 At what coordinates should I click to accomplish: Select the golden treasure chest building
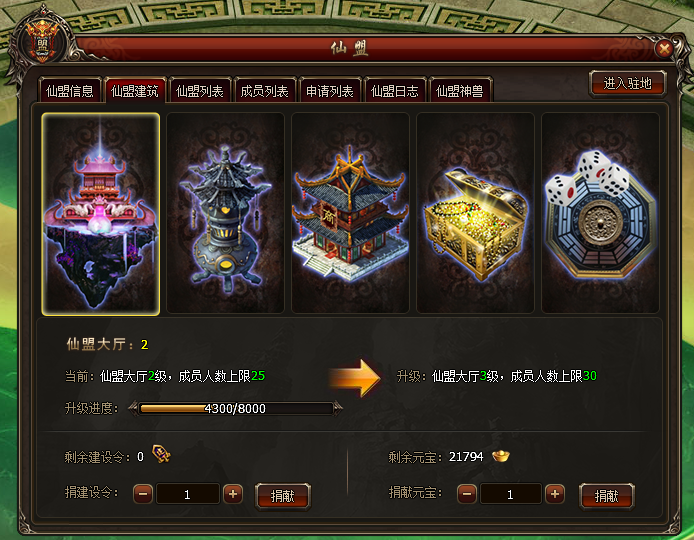coord(475,213)
